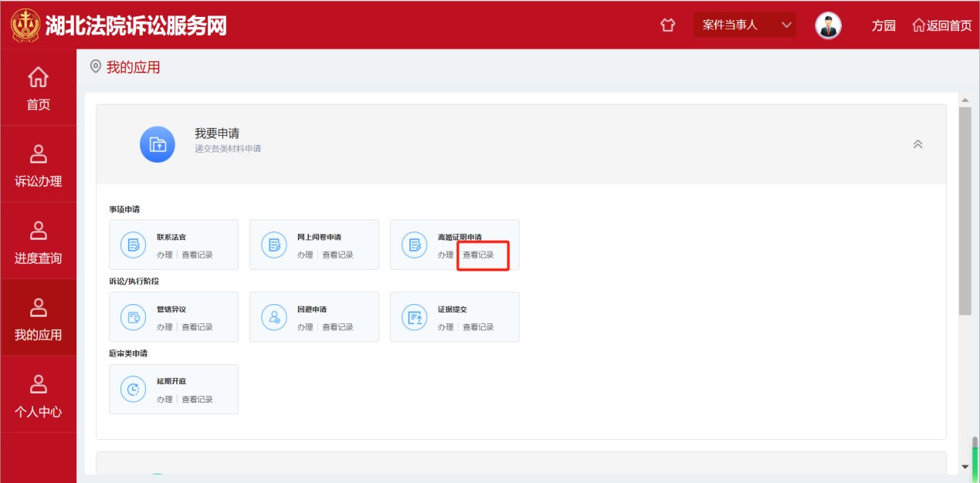Click 查看记录 under 回避申请
The height and width of the screenshot is (483, 980).
click(x=337, y=327)
